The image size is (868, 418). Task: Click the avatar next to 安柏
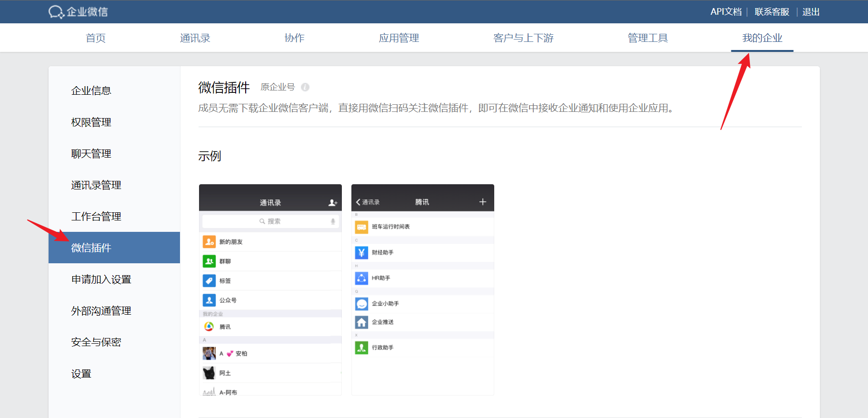click(209, 353)
